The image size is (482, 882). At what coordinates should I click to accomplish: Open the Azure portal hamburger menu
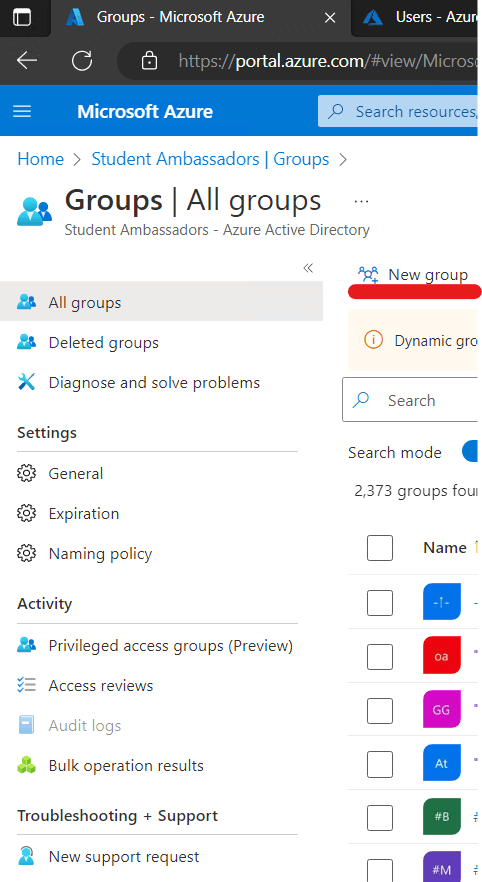coord(22,111)
